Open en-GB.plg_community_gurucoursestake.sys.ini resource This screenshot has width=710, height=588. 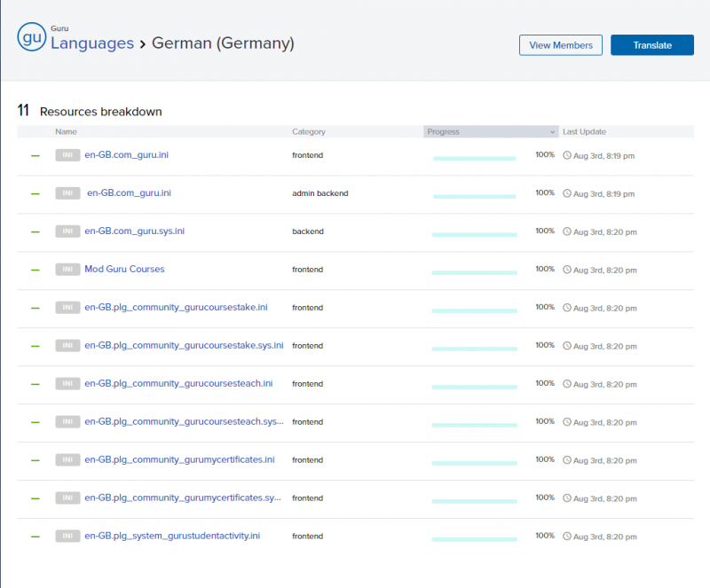184,345
